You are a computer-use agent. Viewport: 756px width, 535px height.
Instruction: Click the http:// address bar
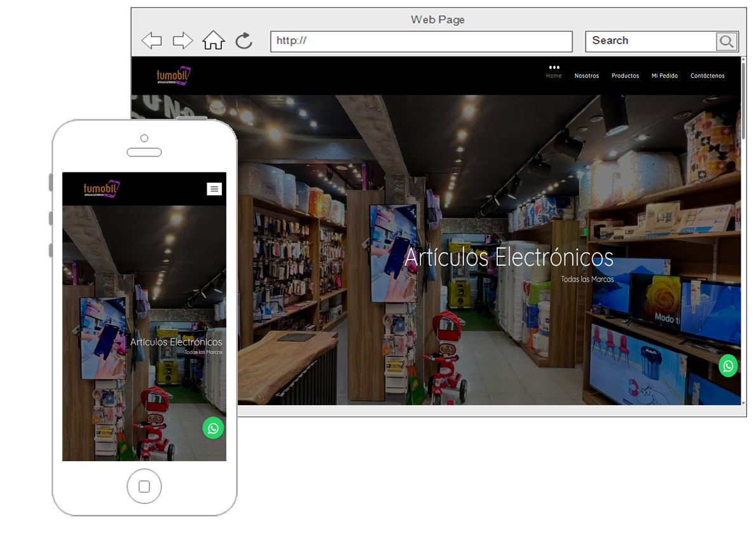(421, 41)
